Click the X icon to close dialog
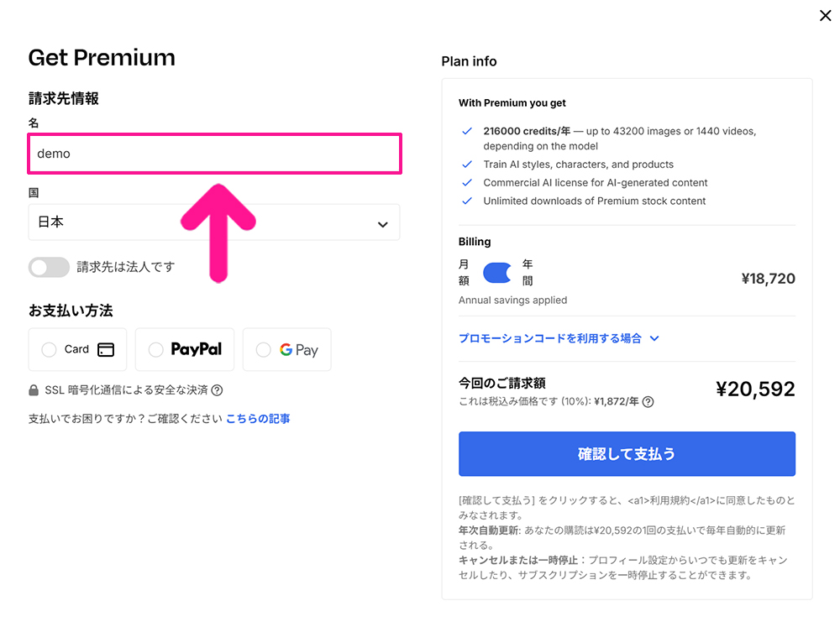 click(825, 15)
